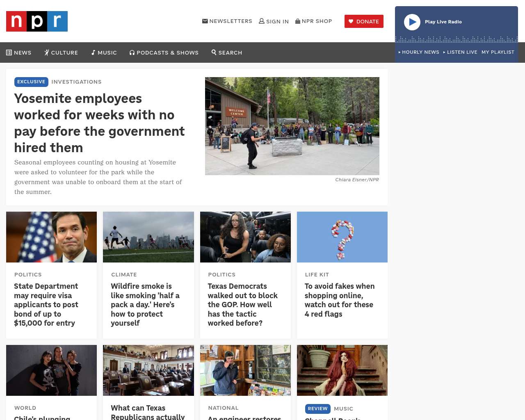Click thumbnail of three women in black shirts
The height and width of the screenshot is (420, 525).
pyautogui.click(x=51, y=370)
